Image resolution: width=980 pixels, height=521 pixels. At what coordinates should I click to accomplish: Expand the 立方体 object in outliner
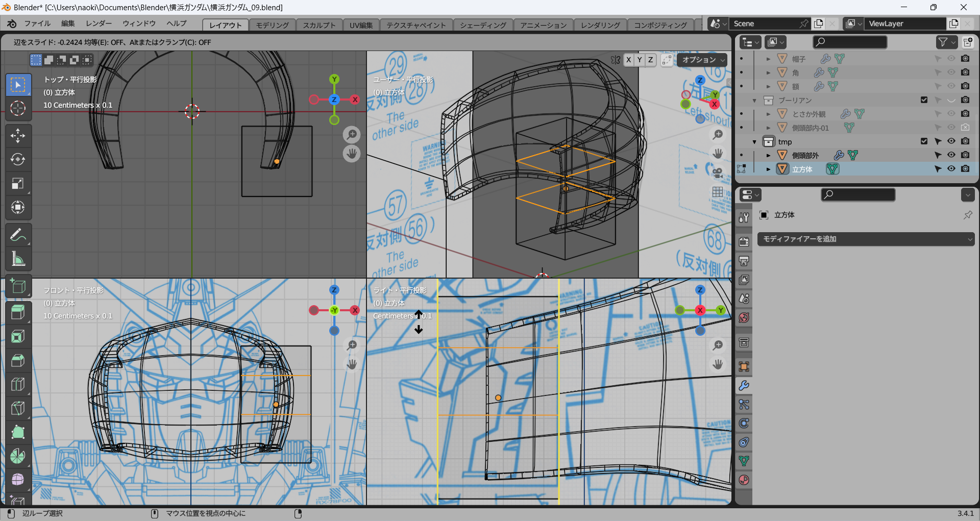(768, 169)
